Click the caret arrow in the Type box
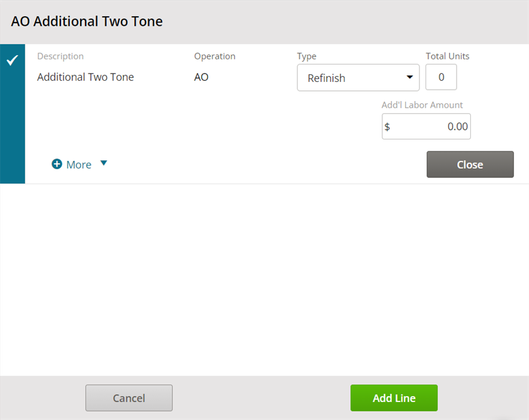The width and height of the screenshot is (529, 420). pyautogui.click(x=409, y=77)
